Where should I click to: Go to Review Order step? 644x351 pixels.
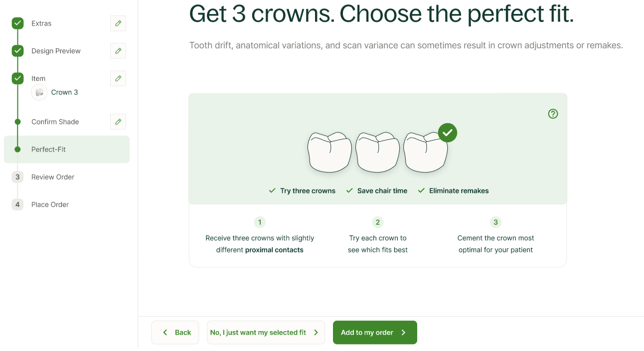pyautogui.click(x=53, y=177)
